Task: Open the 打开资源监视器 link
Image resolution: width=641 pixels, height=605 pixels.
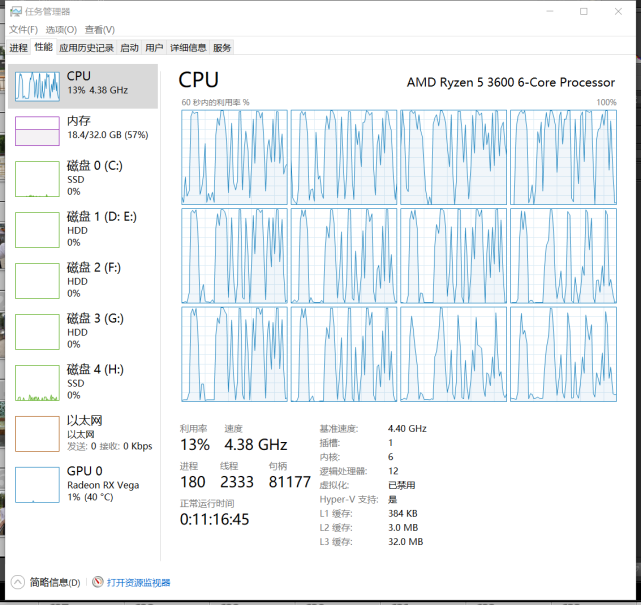Action: pyautogui.click(x=139, y=582)
